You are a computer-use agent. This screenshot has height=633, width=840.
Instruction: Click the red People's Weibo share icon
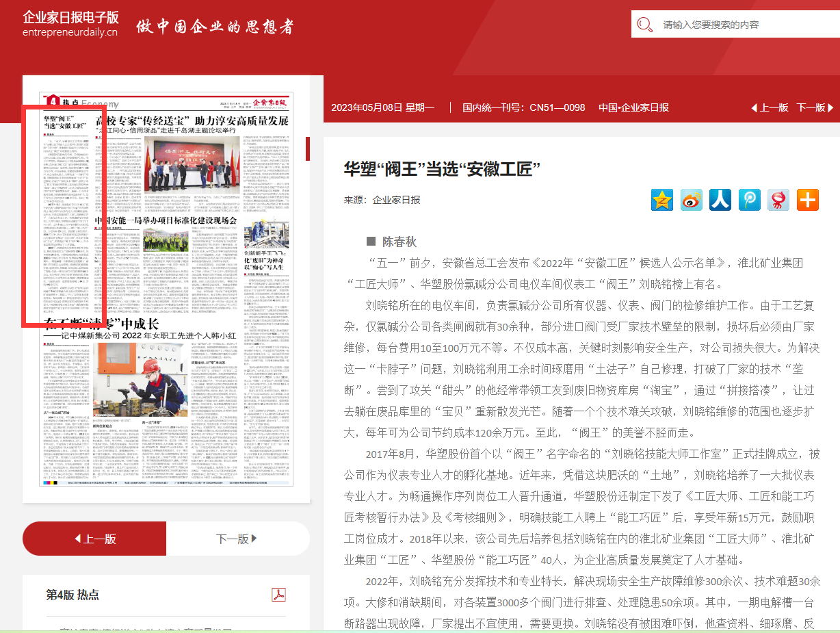click(x=778, y=200)
